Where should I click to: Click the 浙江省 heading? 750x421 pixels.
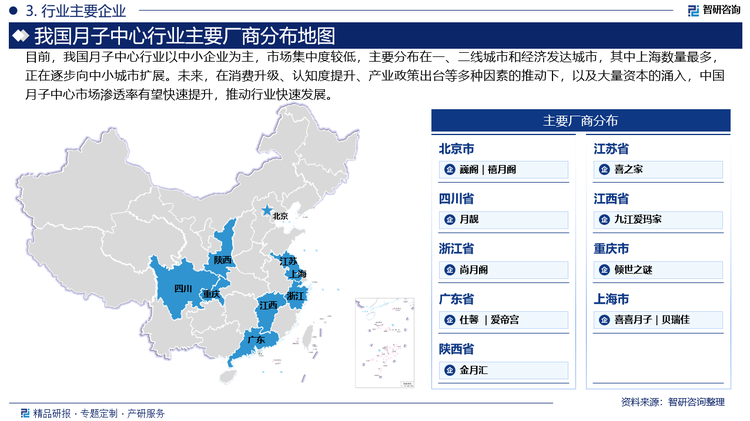[456, 249]
